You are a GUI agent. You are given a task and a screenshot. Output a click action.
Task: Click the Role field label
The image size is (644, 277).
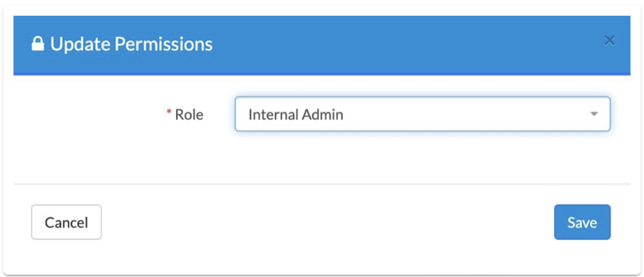click(x=189, y=114)
